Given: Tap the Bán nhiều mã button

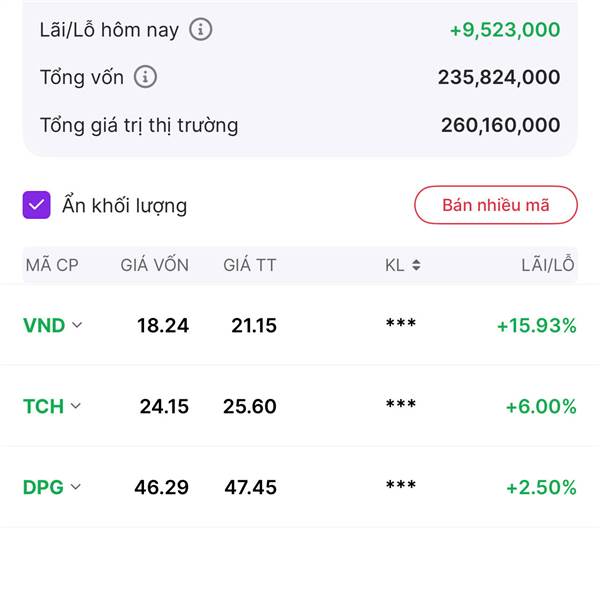Looking at the screenshot, I should (x=496, y=205).
